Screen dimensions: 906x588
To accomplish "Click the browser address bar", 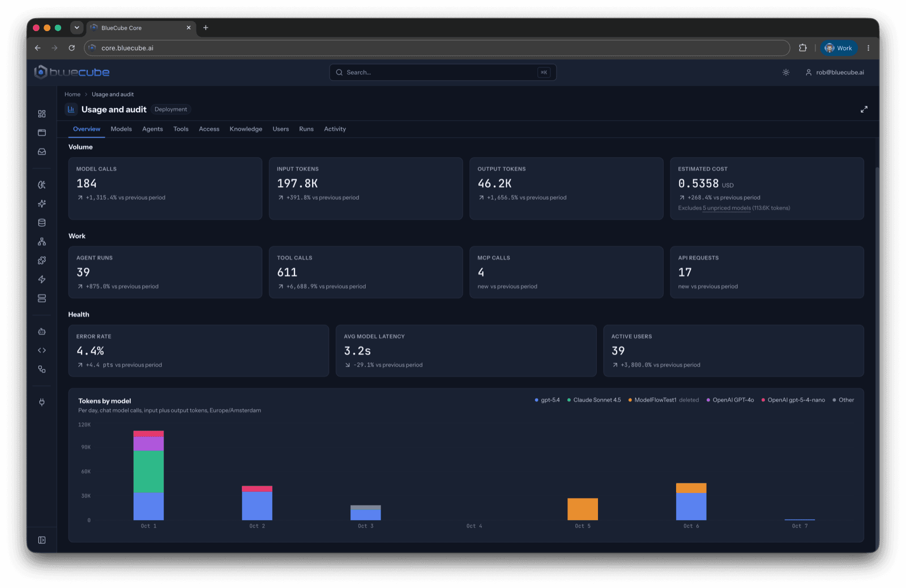I will click(x=437, y=48).
